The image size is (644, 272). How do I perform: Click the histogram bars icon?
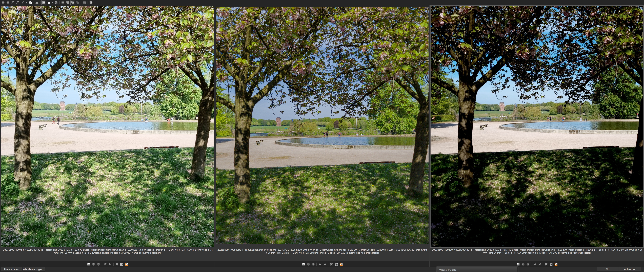click(x=49, y=3)
